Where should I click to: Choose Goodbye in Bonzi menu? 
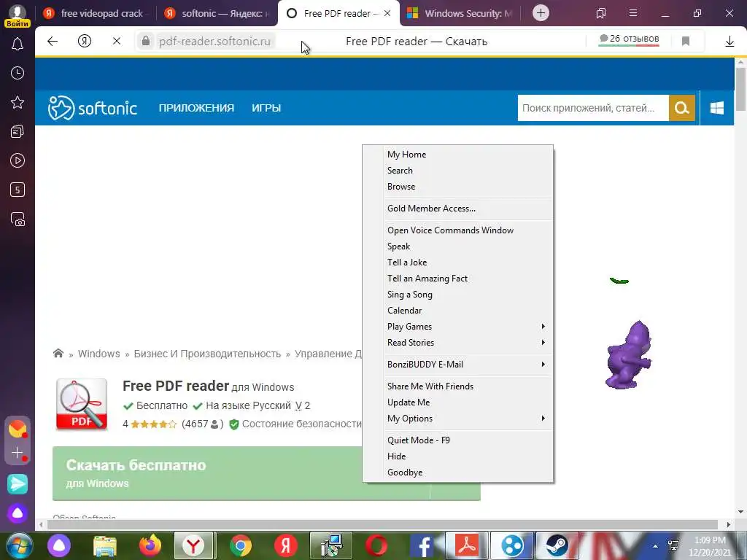tap(468, 472)
